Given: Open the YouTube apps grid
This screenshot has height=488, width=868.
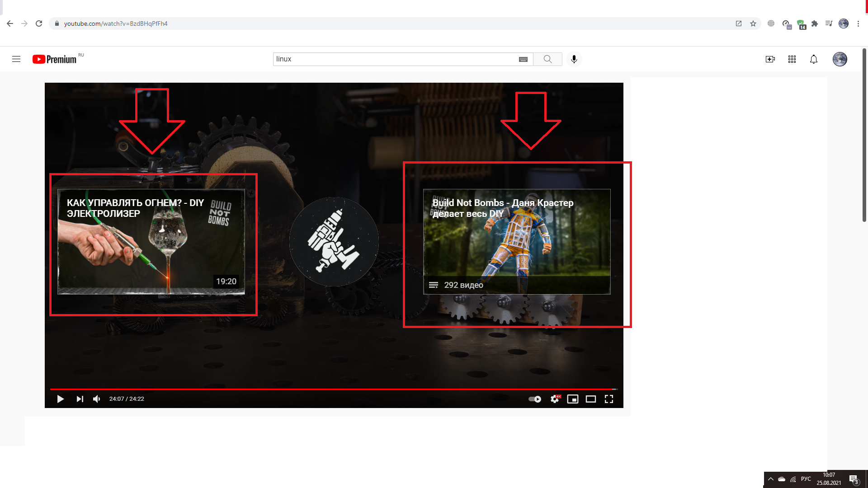Looking at the screenshot, I should pyautogui.click(x=792, y=59).
